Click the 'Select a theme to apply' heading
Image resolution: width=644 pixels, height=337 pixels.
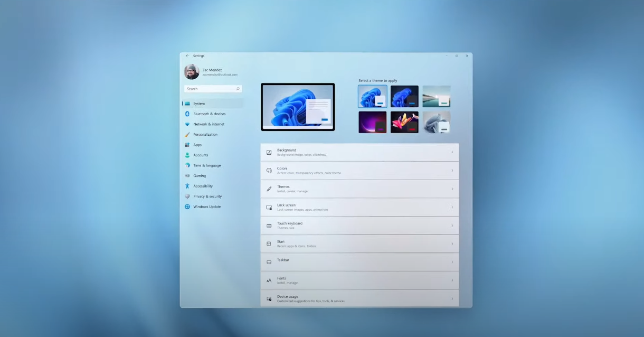[378, 81]
